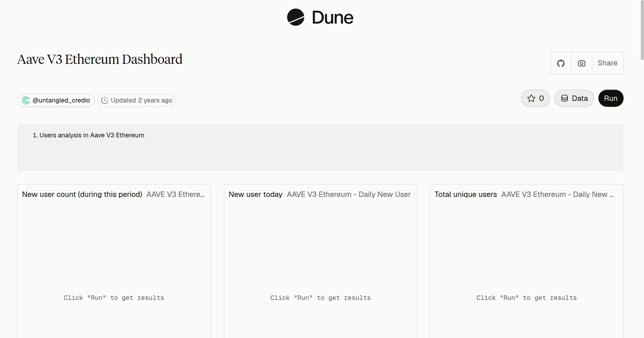Open AAVE V3 Ethereum - Daily New User query
644x338 pixels.
click(349, 194)
